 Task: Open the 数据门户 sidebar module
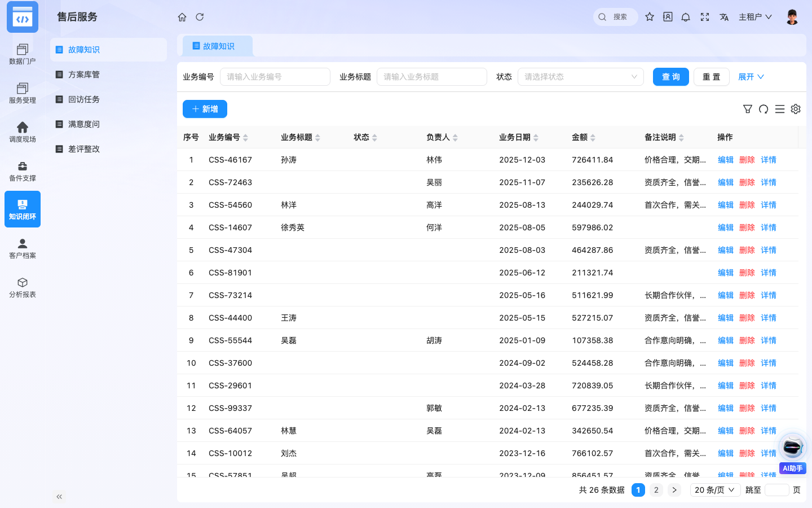coord(23,54)
